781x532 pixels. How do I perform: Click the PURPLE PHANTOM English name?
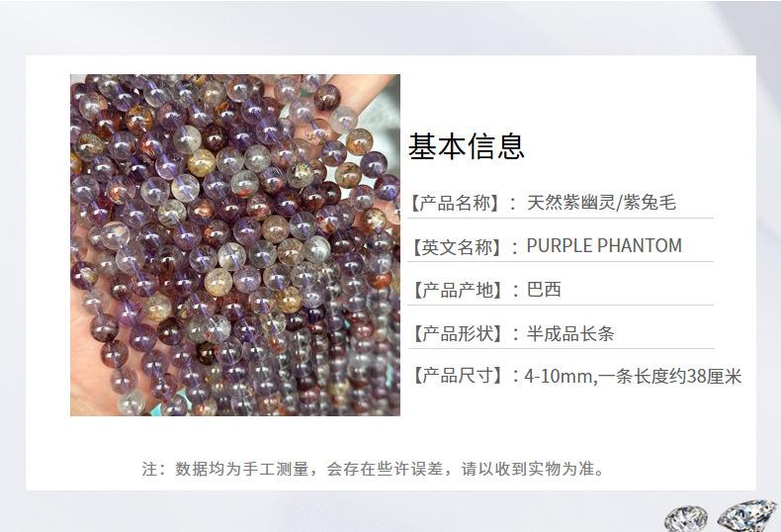[604, 245]
